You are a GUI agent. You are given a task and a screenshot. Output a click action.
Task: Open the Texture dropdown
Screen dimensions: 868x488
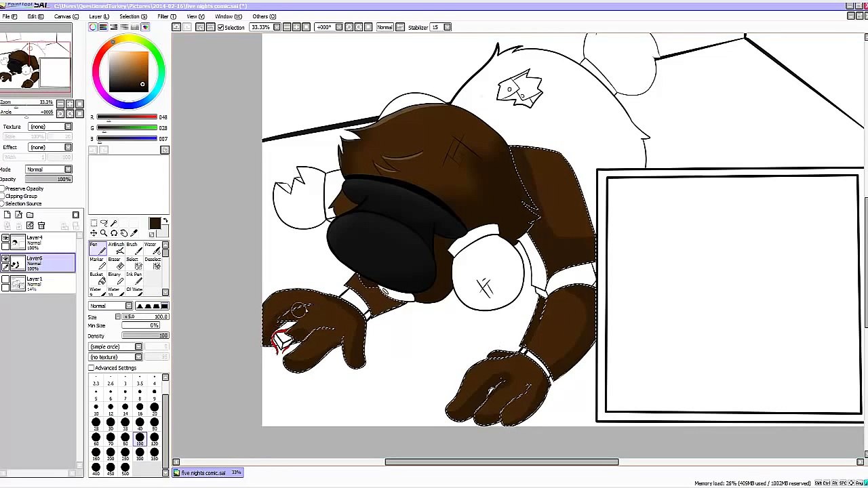click(49, 127)
